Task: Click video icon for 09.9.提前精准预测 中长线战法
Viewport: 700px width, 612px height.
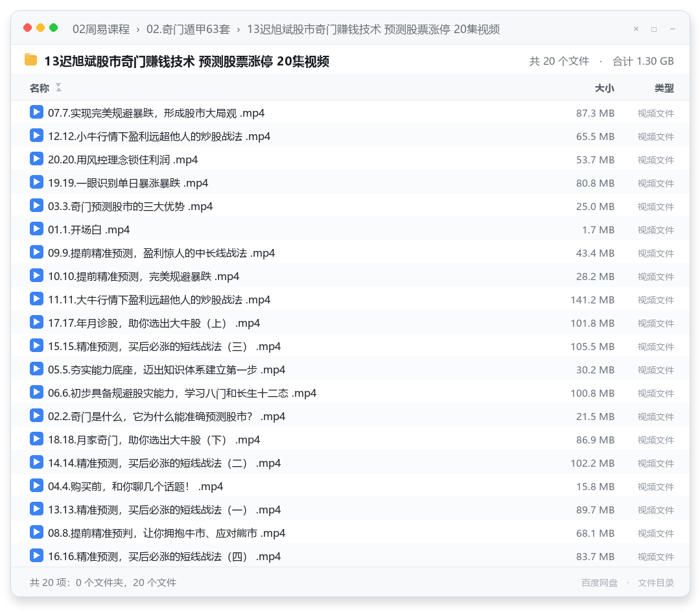Action: click(x=36, y=252)
